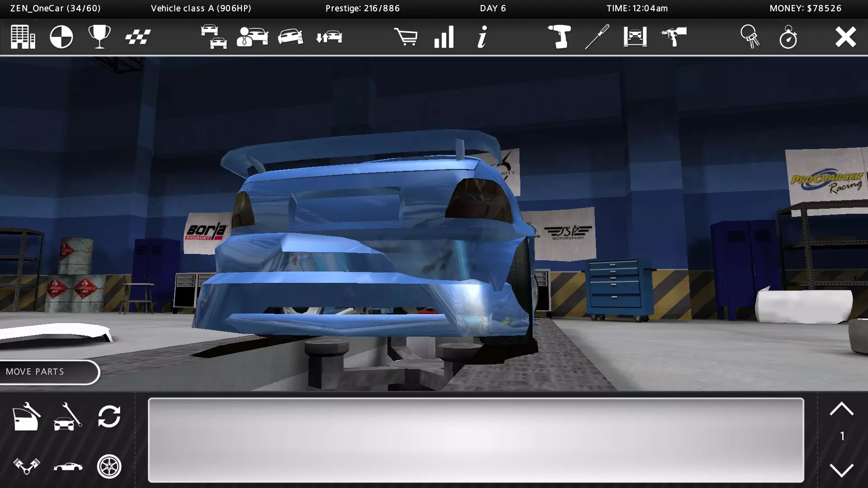Open the checkered flag race menu
Viewport: 868px width, 488px height.
138,37
